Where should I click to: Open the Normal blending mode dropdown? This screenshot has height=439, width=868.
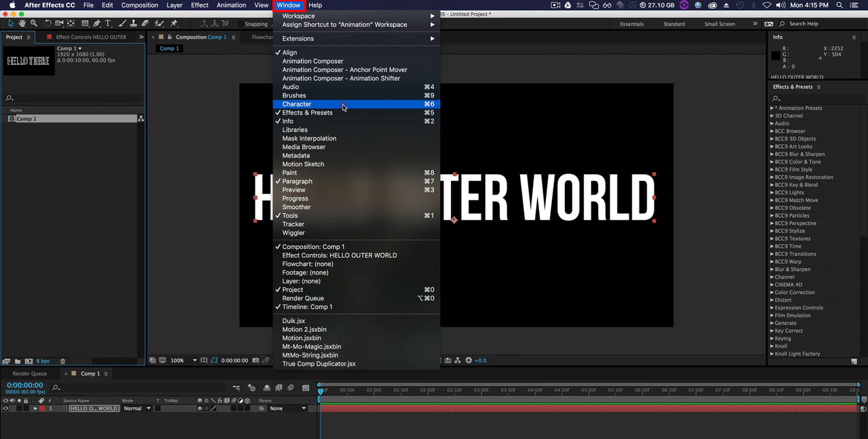click(136, 409)
